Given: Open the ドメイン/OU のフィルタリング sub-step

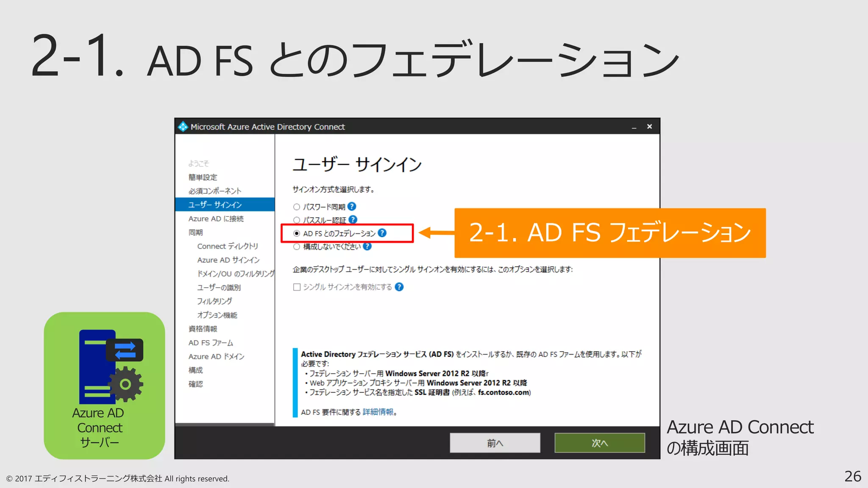Looking at the screenshot, I should click(236, 274).
